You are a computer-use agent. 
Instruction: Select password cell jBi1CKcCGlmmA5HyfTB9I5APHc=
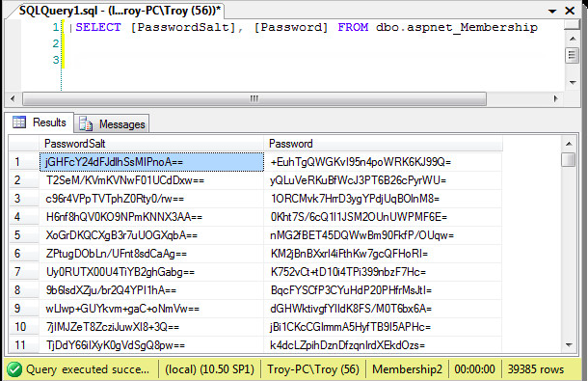(x=383, y=327)
